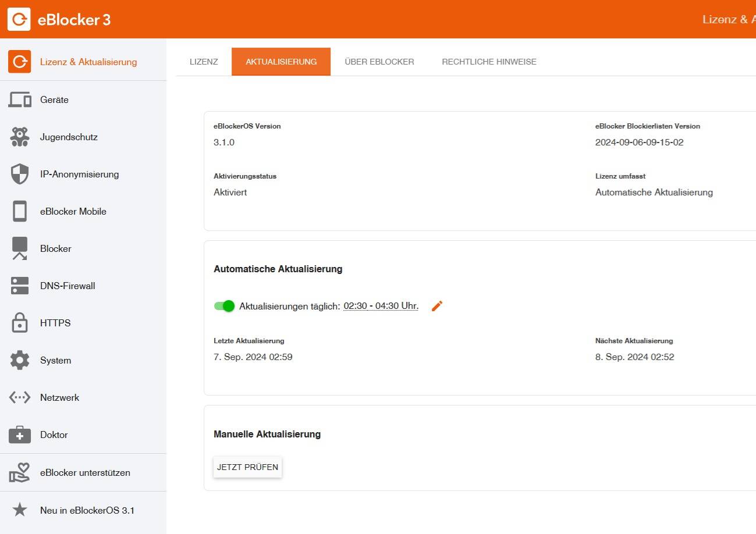This screenshot has height=534, width=756.
Task: Click the Jugendschutz teddy bear icon
Action: pyautogui.click(x=20, y=137)
